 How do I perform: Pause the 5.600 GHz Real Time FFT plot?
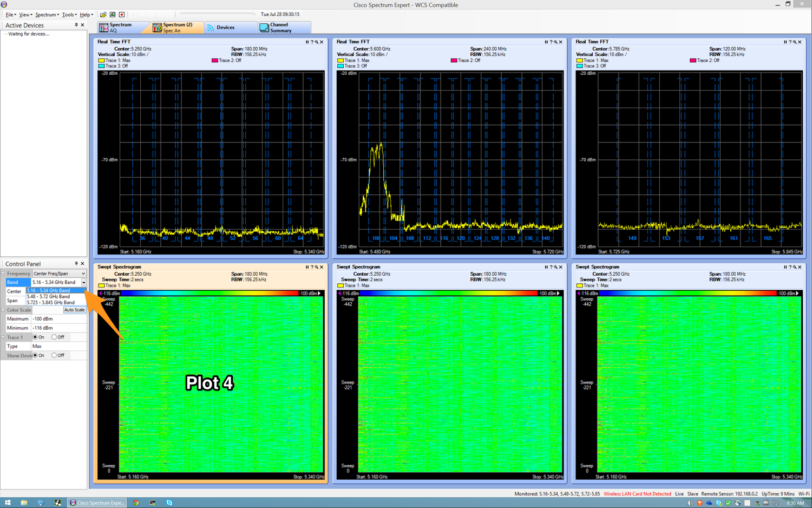click(546, 42)
